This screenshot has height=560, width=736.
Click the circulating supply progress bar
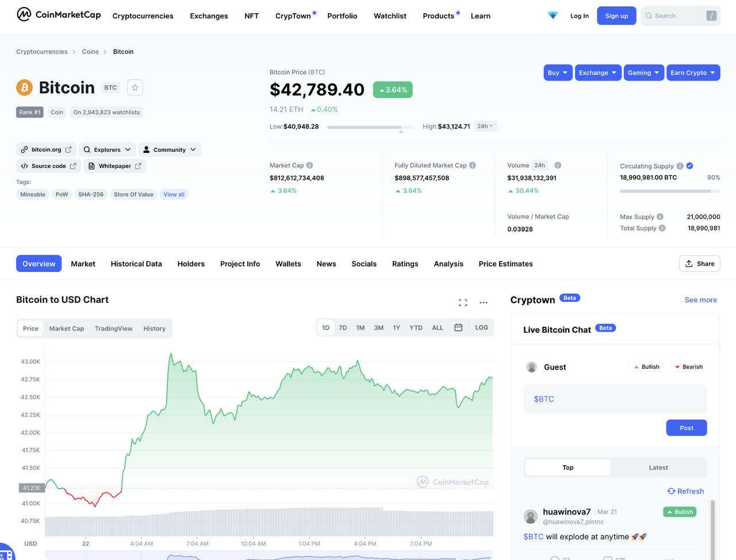click(670, 191)
